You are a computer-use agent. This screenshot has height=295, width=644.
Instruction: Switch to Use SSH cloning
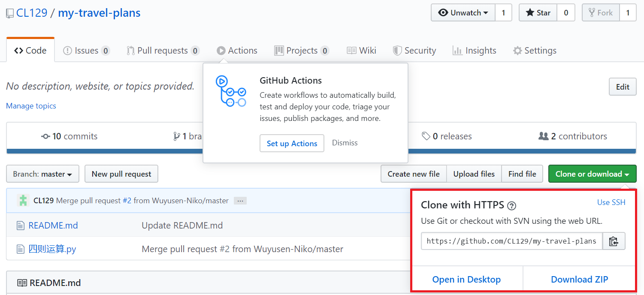(x=611, y=202)
